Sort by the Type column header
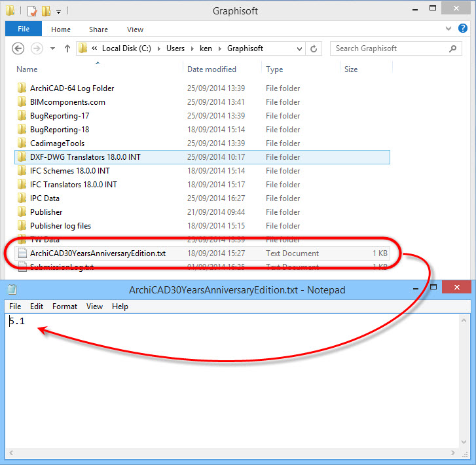Viewport: 476px width, 465px height. 274,69
